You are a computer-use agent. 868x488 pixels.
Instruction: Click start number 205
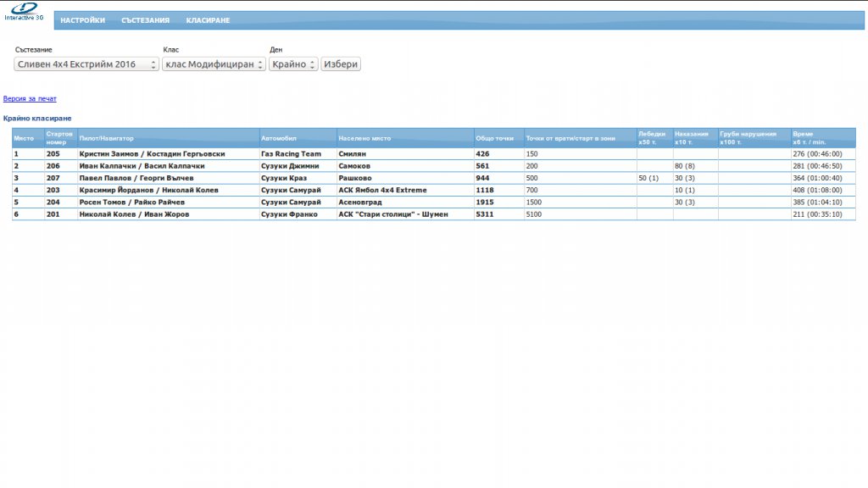tap(53, 154)
